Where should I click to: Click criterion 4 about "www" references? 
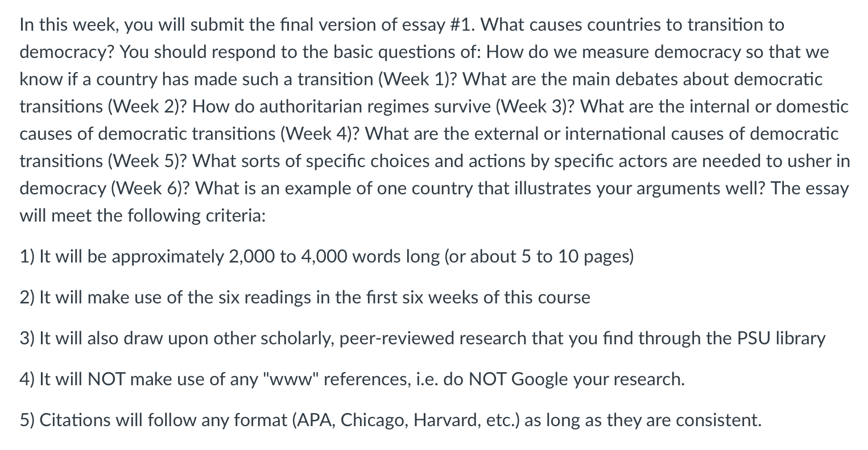(x=352, y=380)
